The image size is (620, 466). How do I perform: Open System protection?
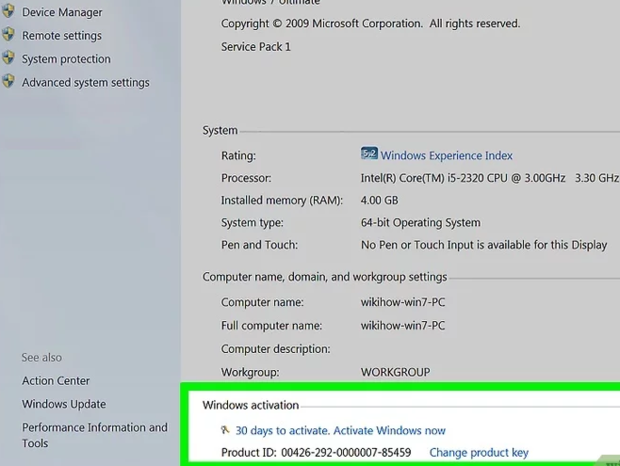[66, 59]
